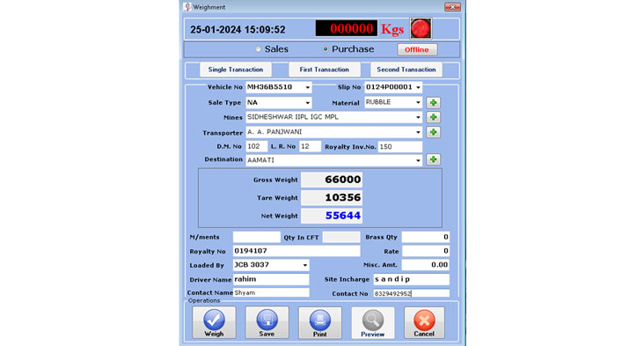The image size is (644, 346).
Task: Click the Misc. Amt. field
Action: pyautogui.click(x=426, y=265)
